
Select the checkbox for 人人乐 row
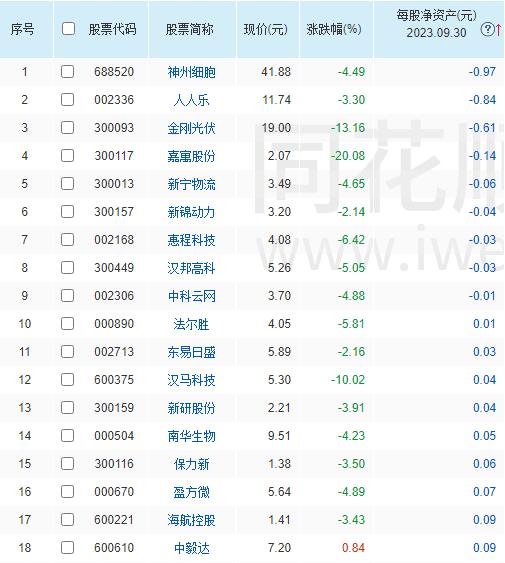pyautogui.click(x=68, y=99)
